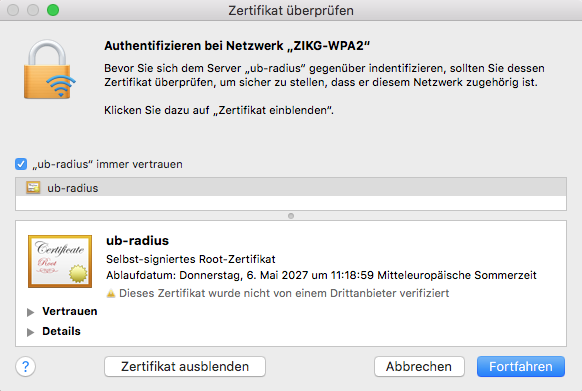Click the bold ub-radius certificate title
The width and height of the screenshot is (582, 391).
tap(137, 241)
